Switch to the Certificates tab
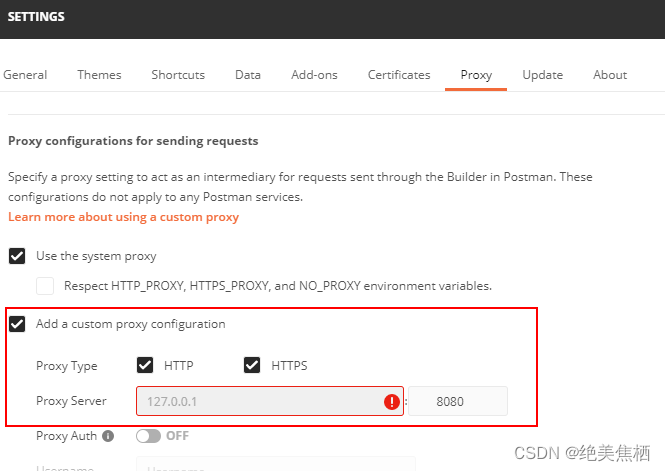 399,75
